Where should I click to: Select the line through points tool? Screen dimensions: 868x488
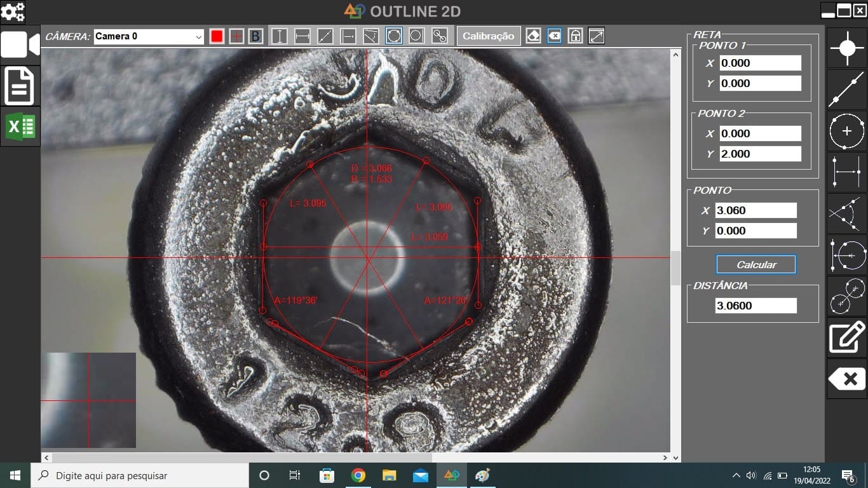(847, 90)
